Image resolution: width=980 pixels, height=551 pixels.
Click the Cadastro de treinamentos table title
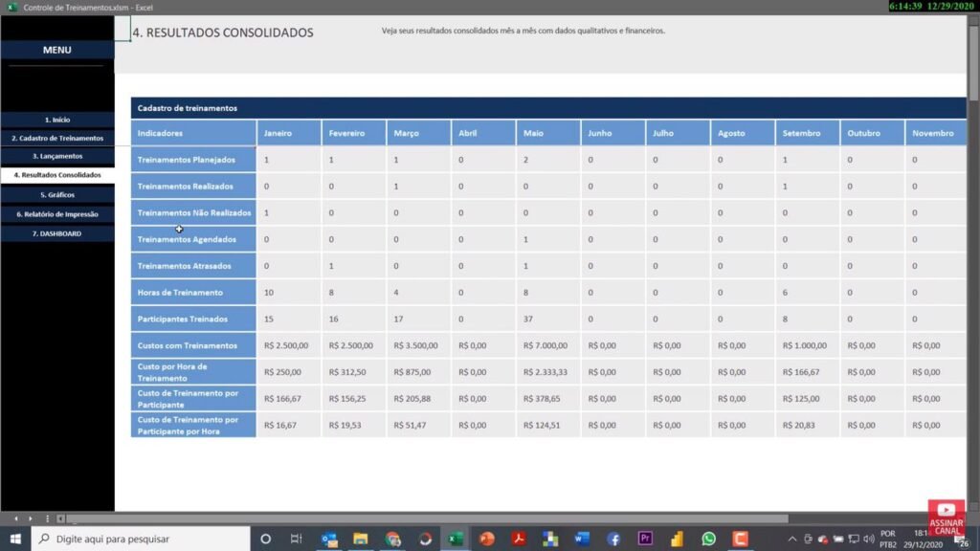point(188,108)
